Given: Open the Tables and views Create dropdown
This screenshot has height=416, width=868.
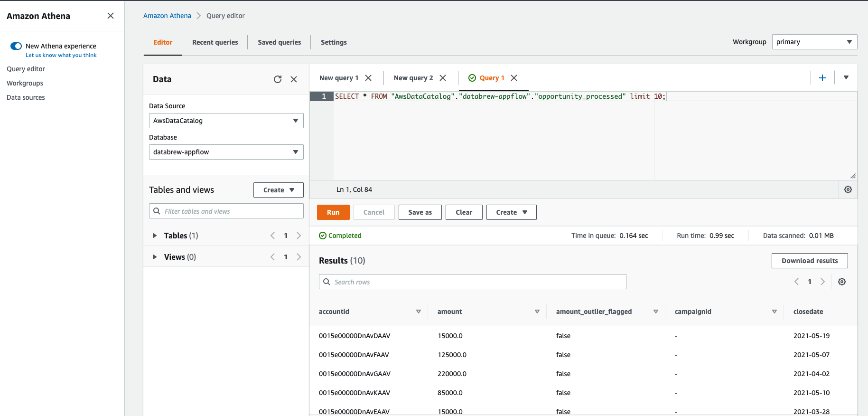Looking at the screenshot, I should click(279, 190).
